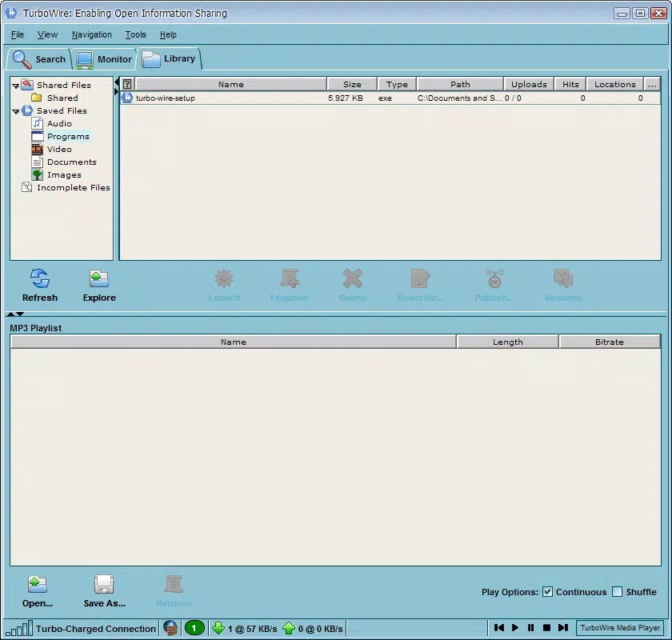This screenshot has height=640, width=672.
Task: Sort library by Hits column
Action: coord(570,84)
